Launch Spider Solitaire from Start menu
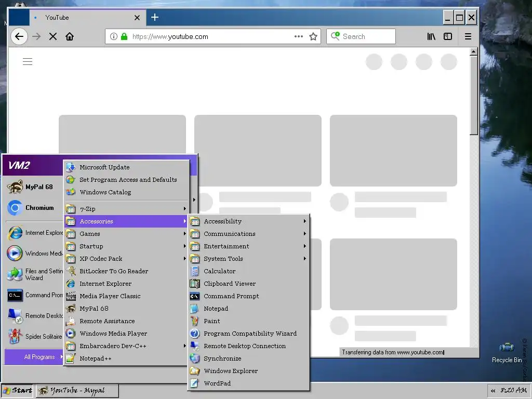Screen dimensions: 532x399 click(x=34, y=337)
